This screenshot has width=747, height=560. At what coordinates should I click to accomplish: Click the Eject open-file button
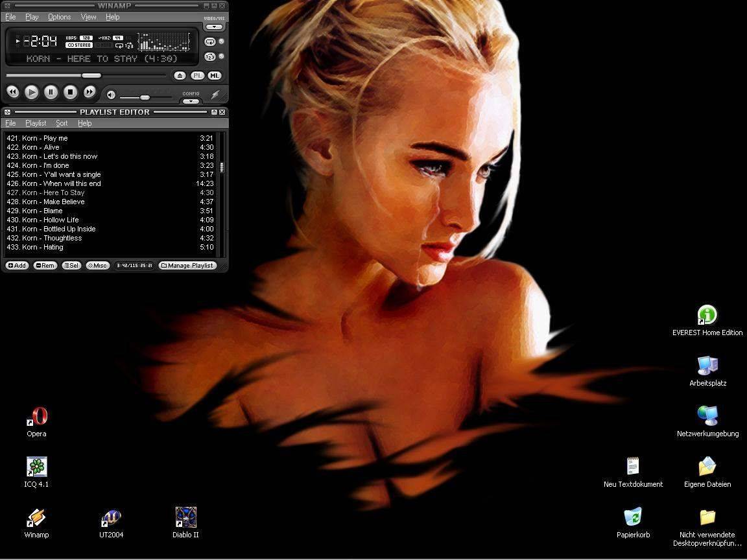(x=180, y=76)
